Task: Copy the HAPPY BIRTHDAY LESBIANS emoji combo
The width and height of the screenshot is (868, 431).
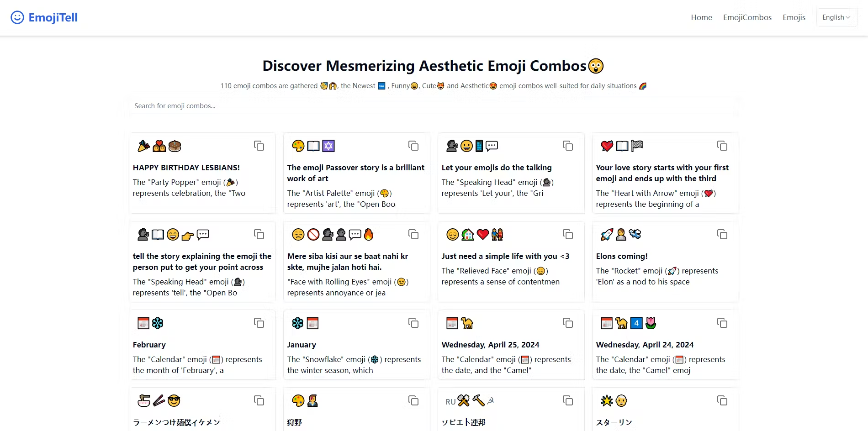Action: click(259, 146)
